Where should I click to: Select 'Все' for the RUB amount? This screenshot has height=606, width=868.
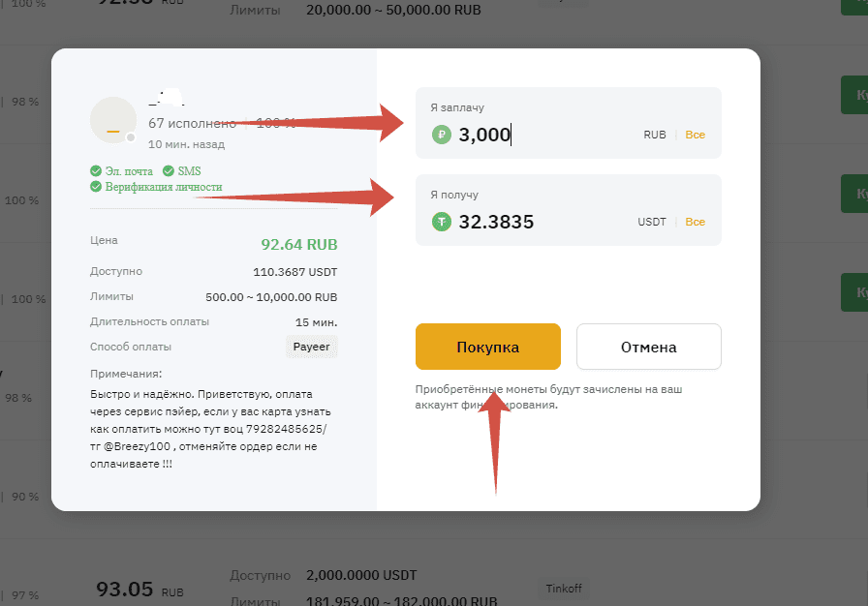coord(695,135)
